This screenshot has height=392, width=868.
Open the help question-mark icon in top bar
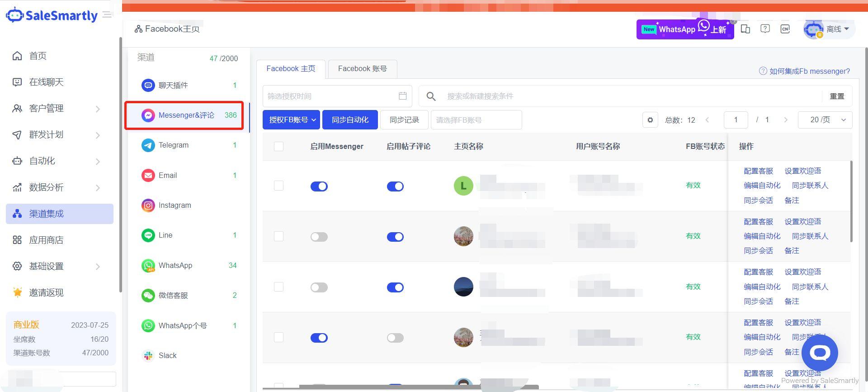tap(765, 29)
